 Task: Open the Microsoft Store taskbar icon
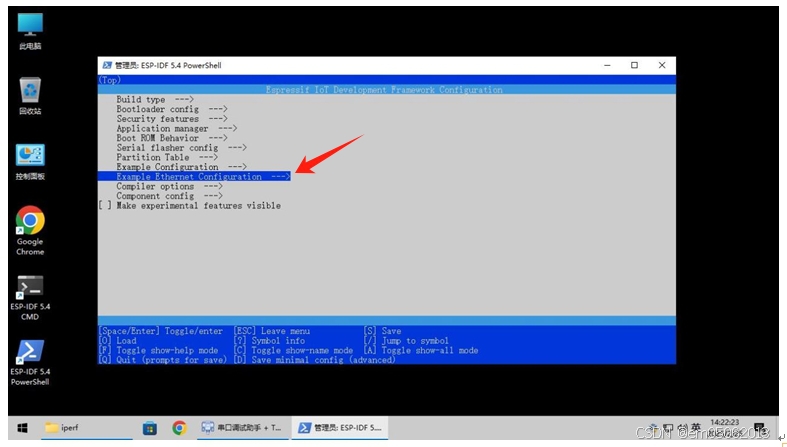(x=150, y=428)
